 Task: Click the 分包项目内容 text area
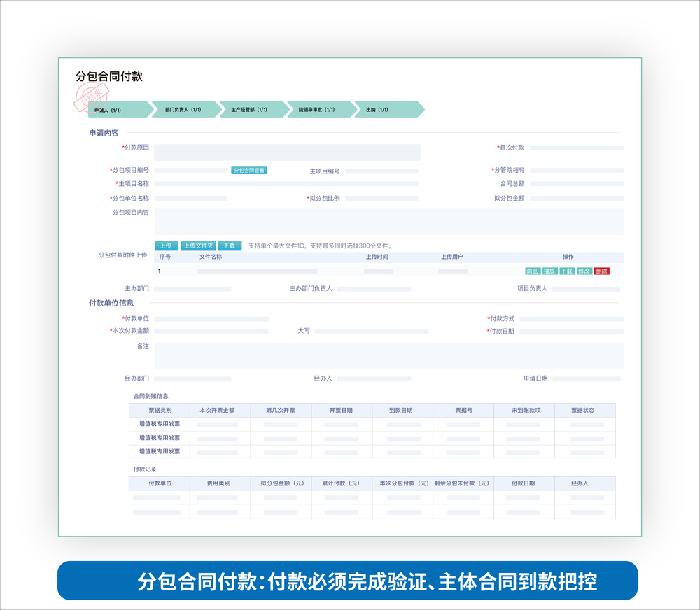click(x=388, y=222)
